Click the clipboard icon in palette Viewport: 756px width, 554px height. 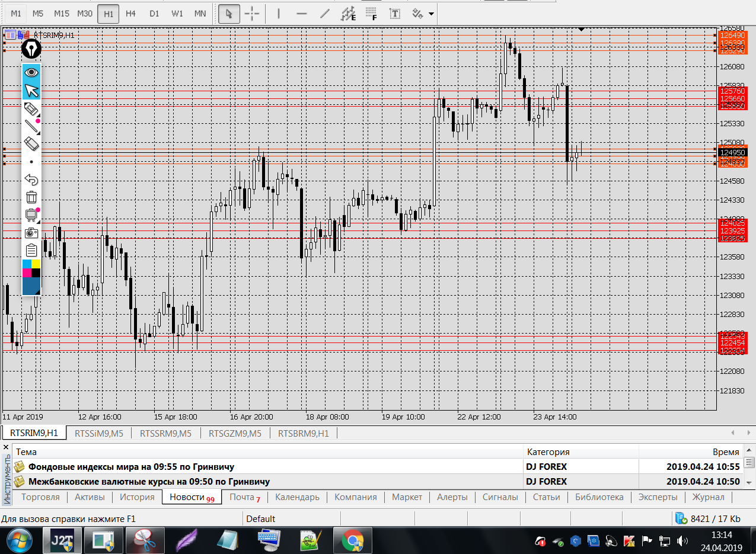(31, 250)
